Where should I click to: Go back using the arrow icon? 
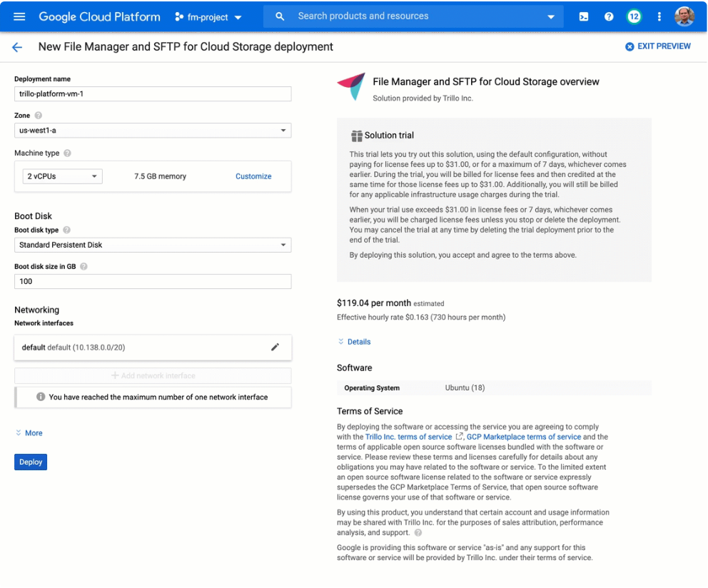[17, 47]
